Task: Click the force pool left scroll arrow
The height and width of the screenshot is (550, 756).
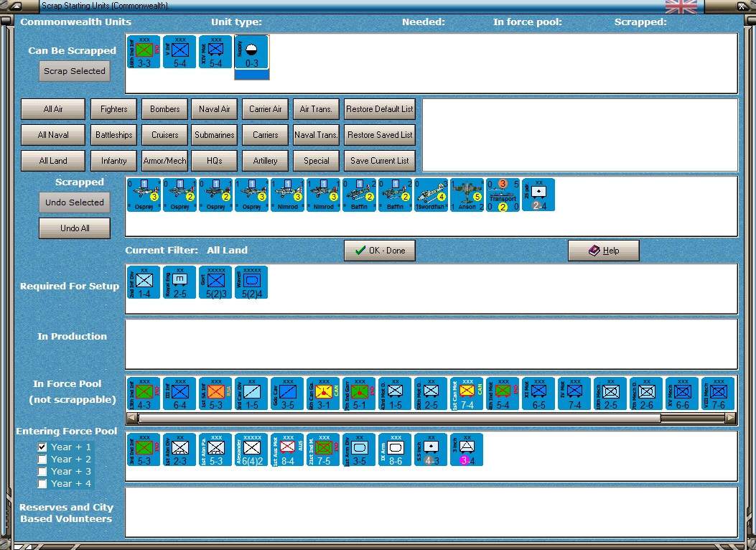Action: pos(131,418)
